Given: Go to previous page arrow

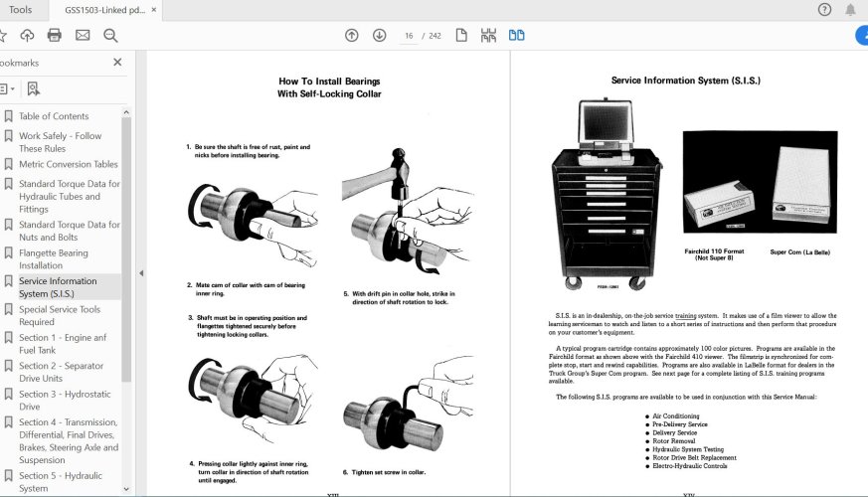Looking at the screenshot, I should [x=352, y=35].
